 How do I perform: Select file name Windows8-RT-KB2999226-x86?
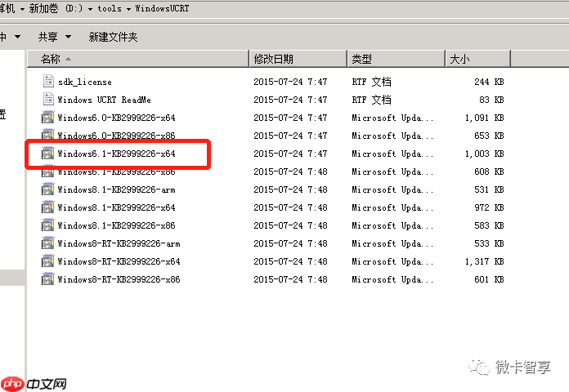pyautogui.click(x=119, y=279)
